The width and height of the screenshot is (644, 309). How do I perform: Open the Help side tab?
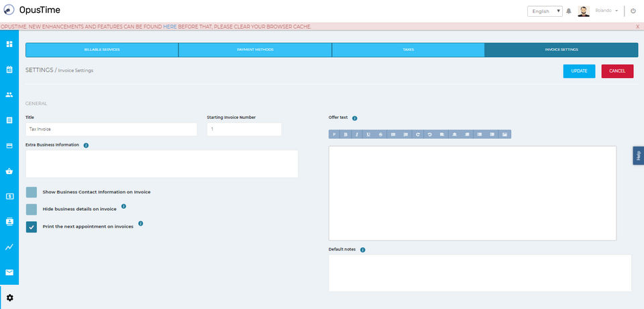(x=638, y=156)
